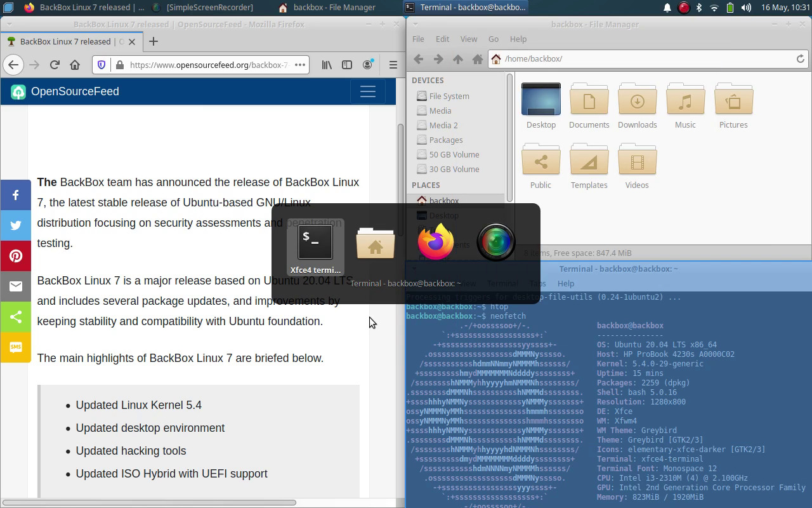Screen dimensions: 812x508
Task: Open the View menu in File Manager
Action: click(x=469, y=39)
